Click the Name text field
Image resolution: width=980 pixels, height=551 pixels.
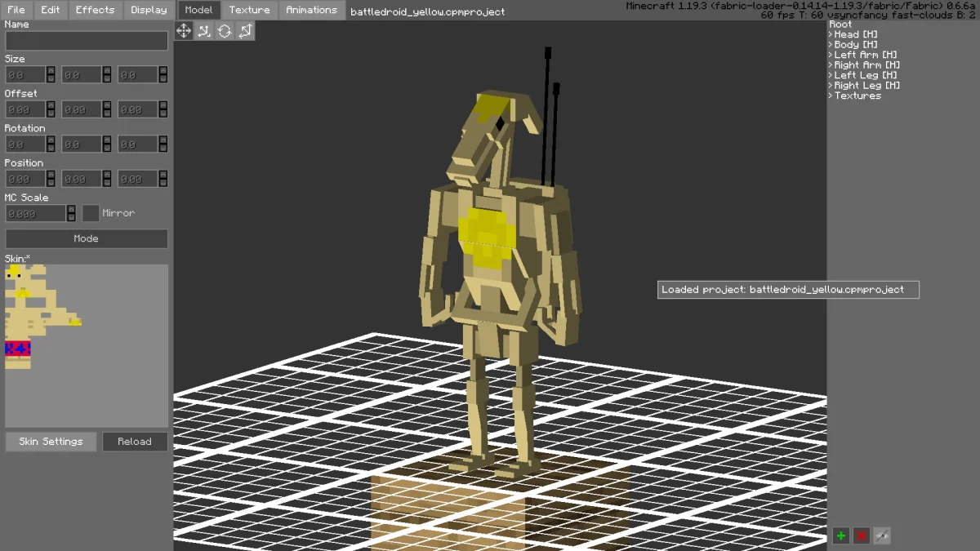(x=87, y=41)
